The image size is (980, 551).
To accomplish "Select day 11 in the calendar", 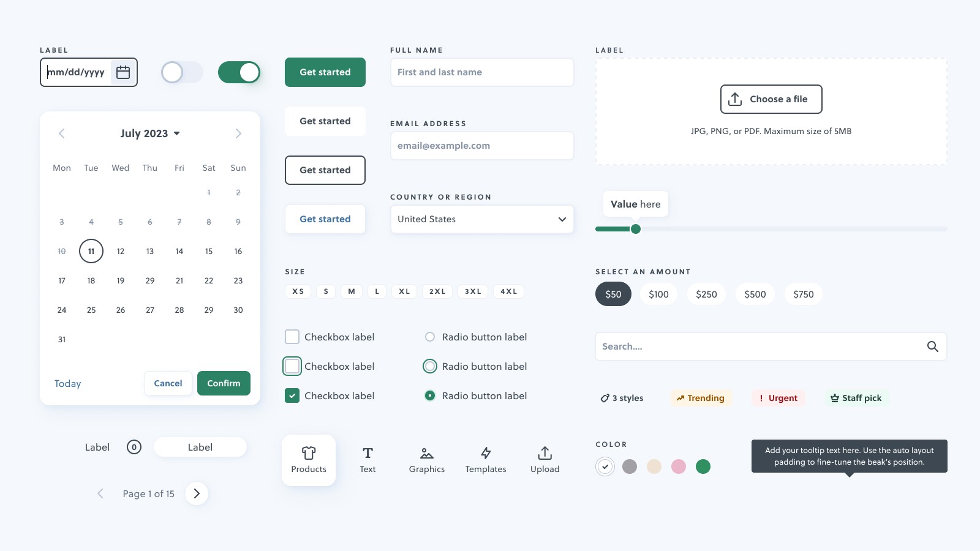I will click(x=91, y=251).
